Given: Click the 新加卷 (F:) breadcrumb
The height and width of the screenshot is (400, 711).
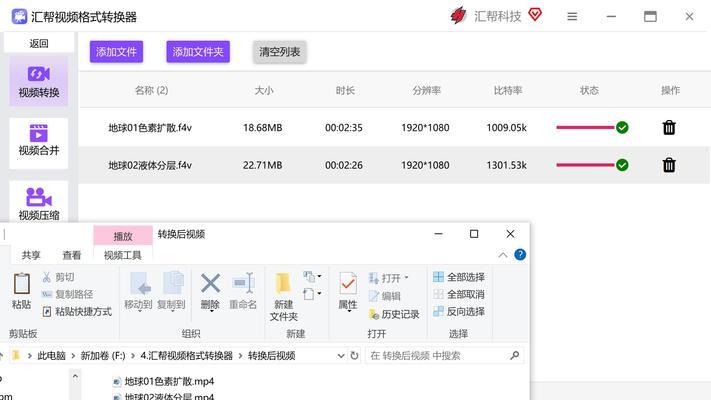Looking at the screenshot, I should point(103,356).
